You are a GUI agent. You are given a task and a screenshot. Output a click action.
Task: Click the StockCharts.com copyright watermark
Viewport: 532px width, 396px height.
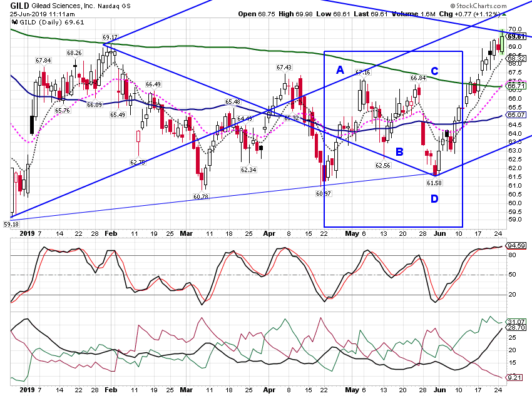(478, 6)
